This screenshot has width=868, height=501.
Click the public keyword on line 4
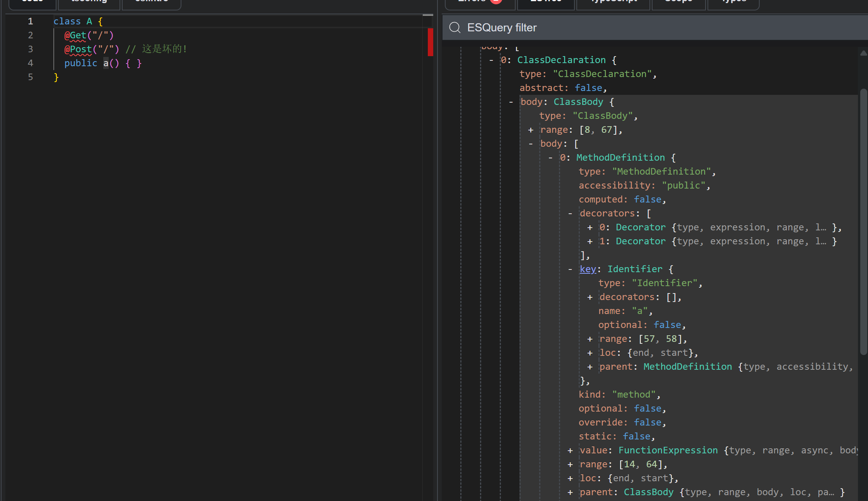81,63
